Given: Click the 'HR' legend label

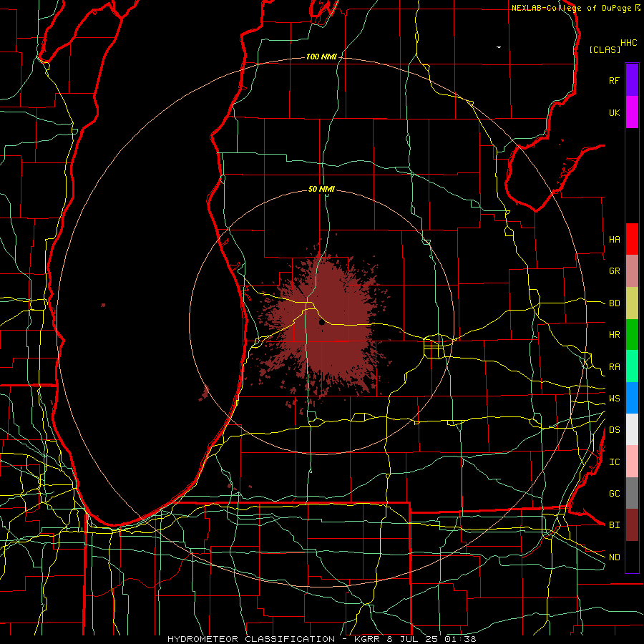Looking at the screenshot, I should tap(614, 335).
